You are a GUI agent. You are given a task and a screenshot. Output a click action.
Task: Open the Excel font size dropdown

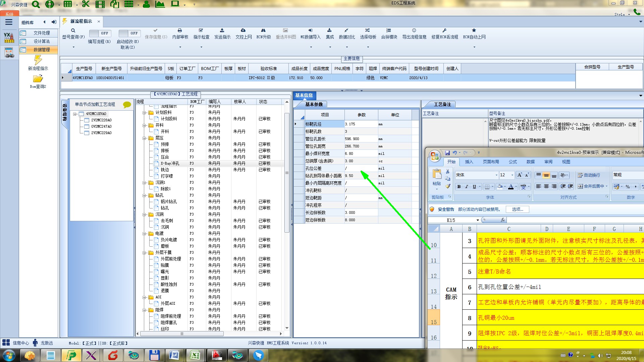point(512,175)
